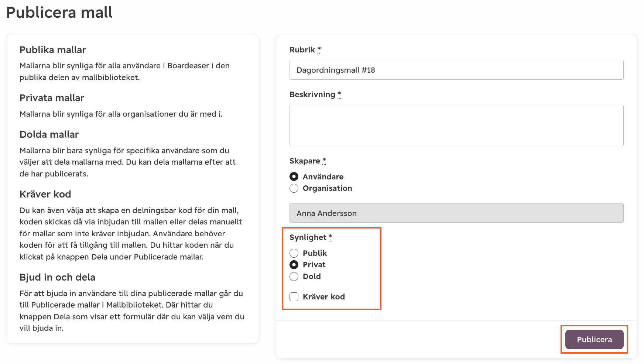
Task: Enable the Kräver kod checkbox
Action: [x=294, y=297]
